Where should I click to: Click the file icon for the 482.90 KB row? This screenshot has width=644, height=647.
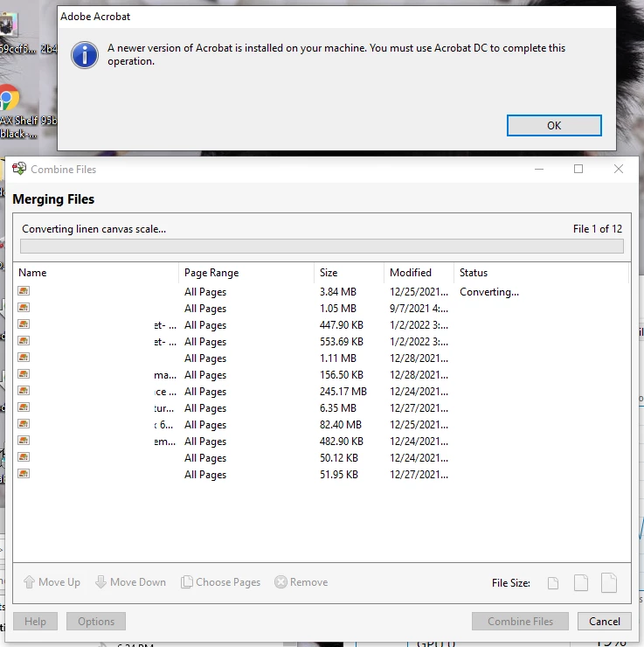(x=24, y=441)
